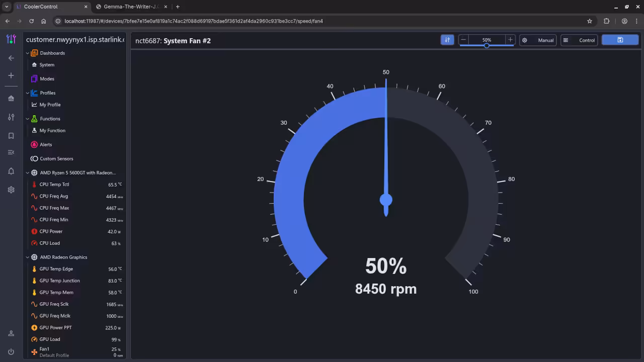Switch to the Gemma-The-Writer browser tab
644x362 pixels.
[x=130, y=7]
